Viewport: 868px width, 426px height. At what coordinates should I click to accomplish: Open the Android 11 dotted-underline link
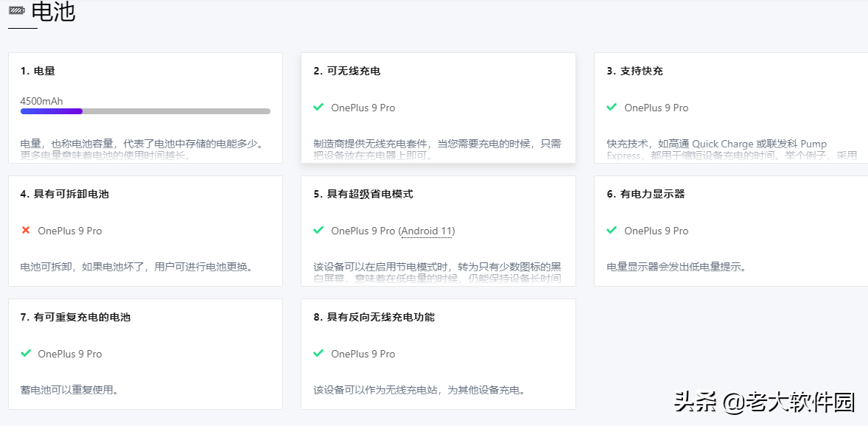[x=427, y=231]
